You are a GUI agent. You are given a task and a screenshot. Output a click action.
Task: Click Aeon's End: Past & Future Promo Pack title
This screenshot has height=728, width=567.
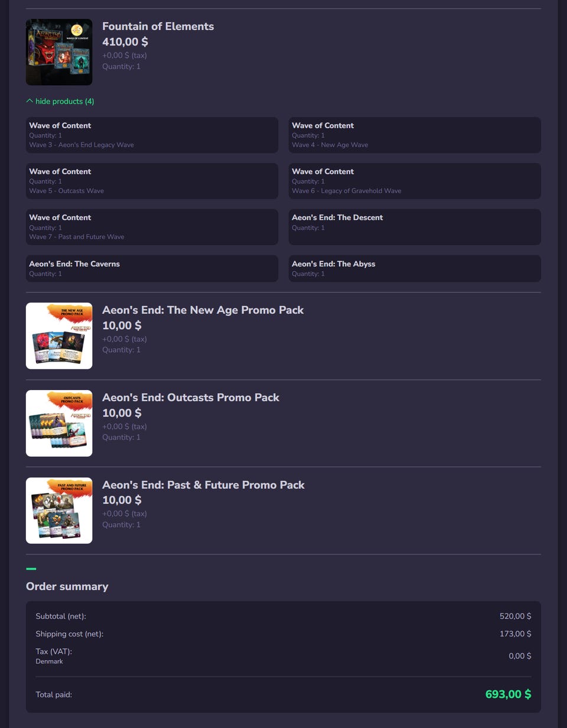(x=203, y=485)
